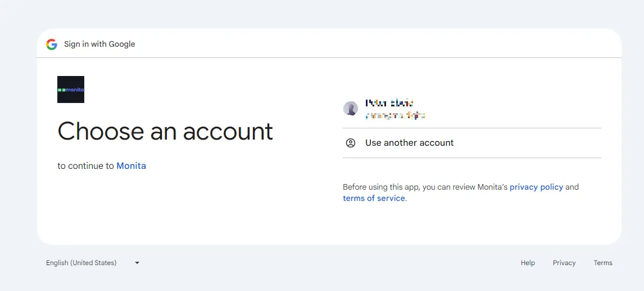The width and height of the screenshot is (644, 291).
Task: Click the Choose an account heading
Action: (165, 131)
